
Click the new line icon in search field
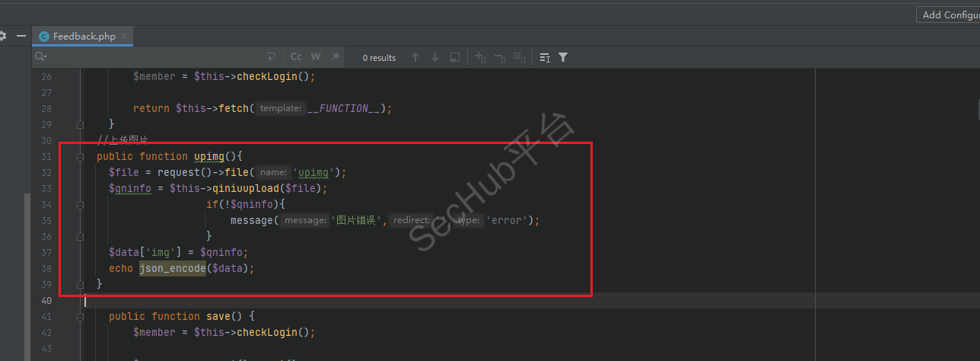(x=271, y=57)
